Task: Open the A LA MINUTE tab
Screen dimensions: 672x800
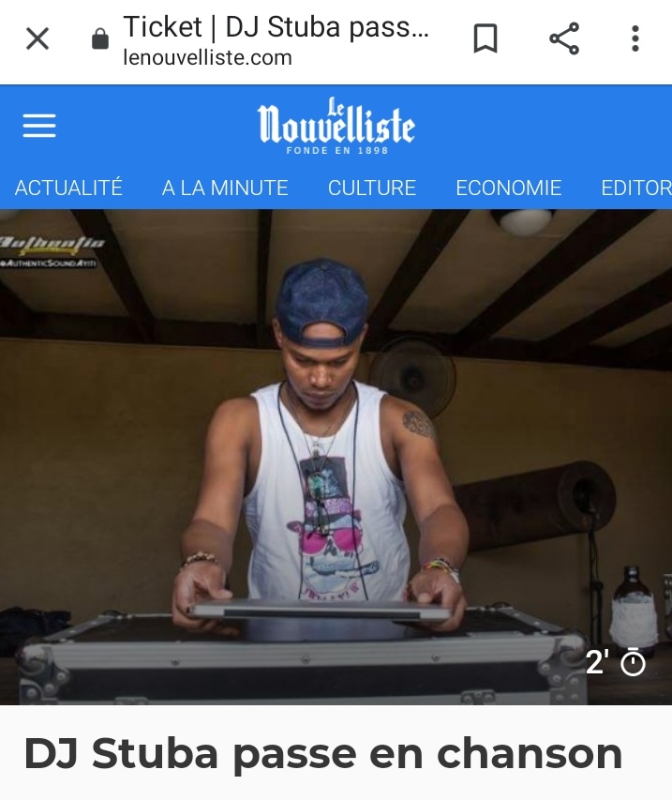Action: (x=225, y=188)
